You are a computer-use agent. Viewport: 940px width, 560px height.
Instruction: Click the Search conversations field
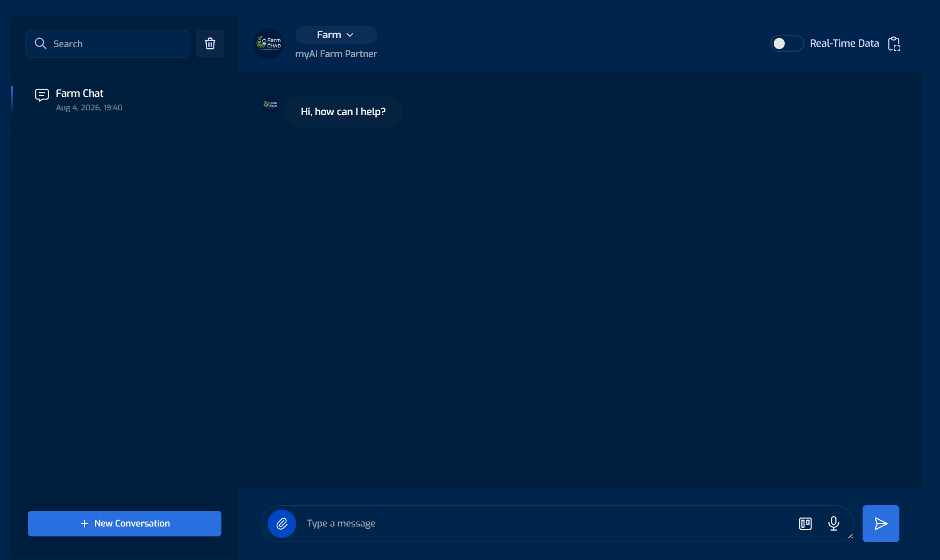click(108, 43)
